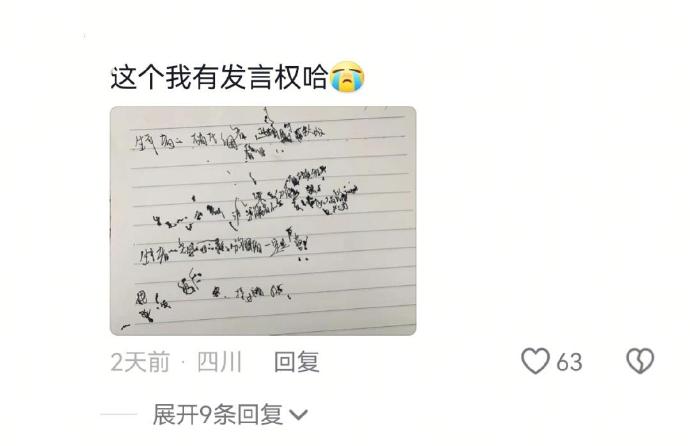
Task: Click the 四川 location label
Action: 219,362
